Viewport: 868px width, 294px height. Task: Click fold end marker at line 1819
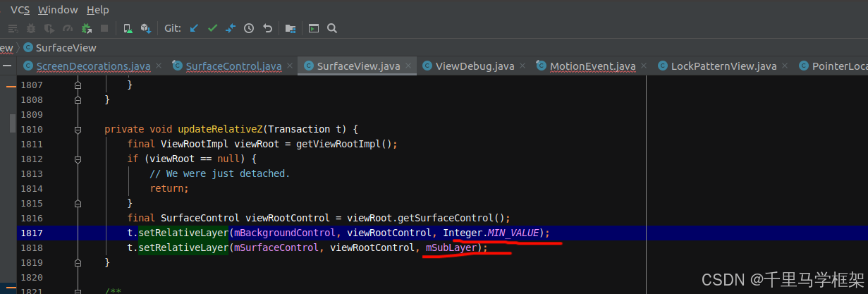(x=78, y=262)
